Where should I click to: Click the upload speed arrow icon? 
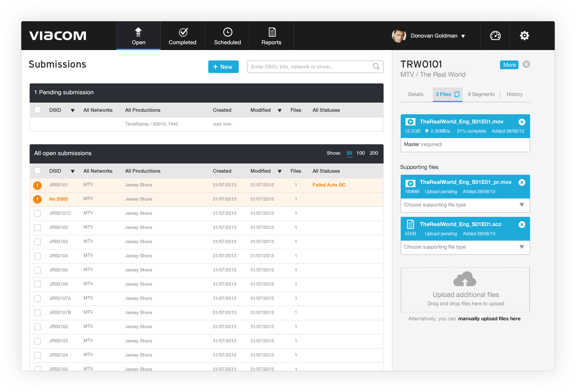coord(427,131)
